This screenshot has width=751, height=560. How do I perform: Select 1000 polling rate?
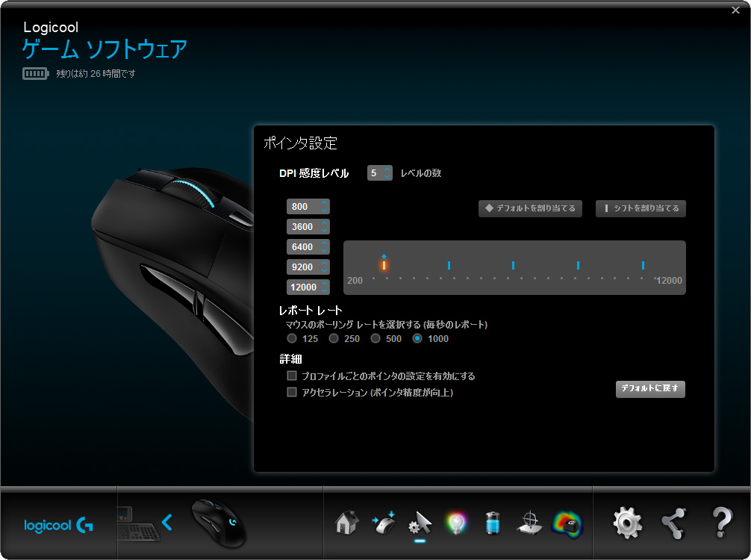(417, 338)
